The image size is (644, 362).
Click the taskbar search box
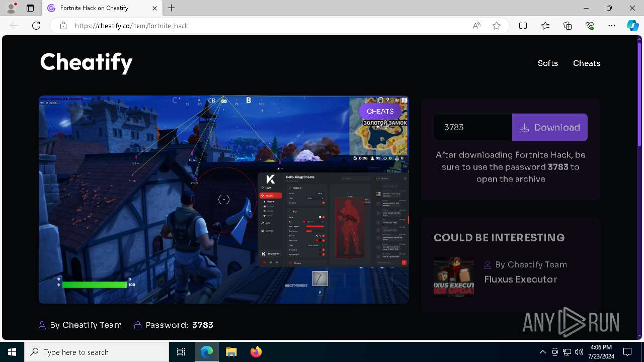(x=97, y=352)
